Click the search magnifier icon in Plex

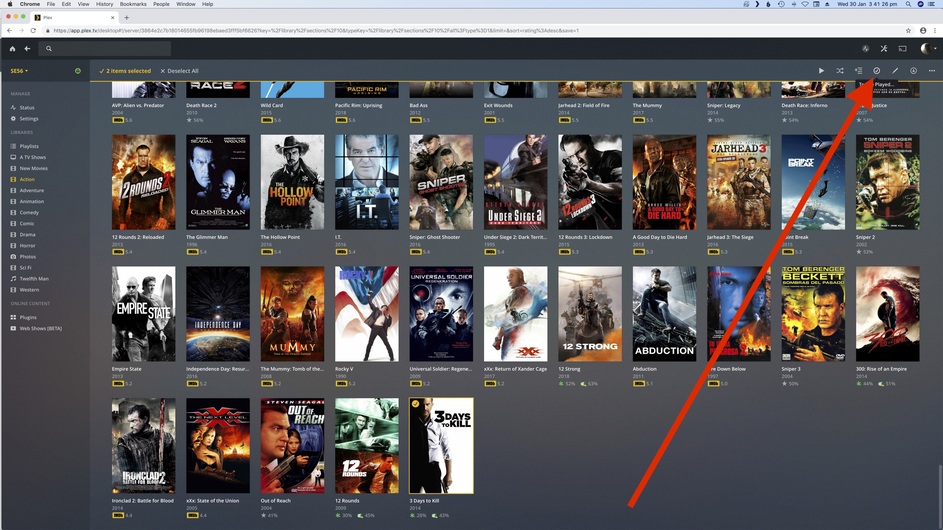click(49, 49)
